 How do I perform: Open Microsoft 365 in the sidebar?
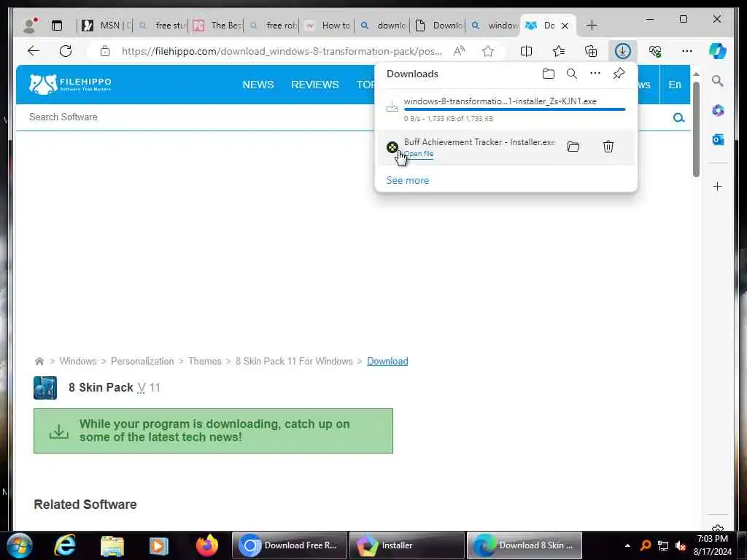(718, 111)
